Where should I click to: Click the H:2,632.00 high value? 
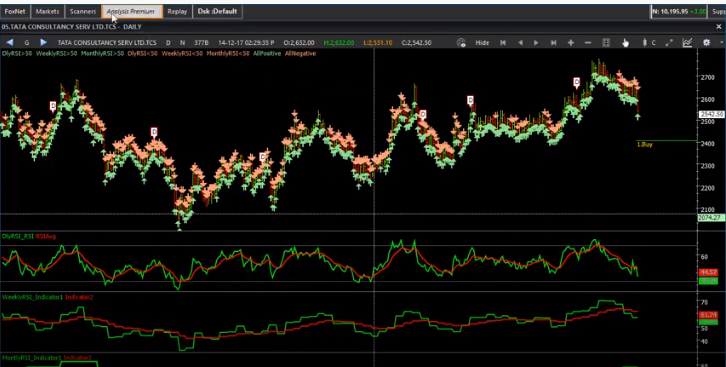click(339, 43)
